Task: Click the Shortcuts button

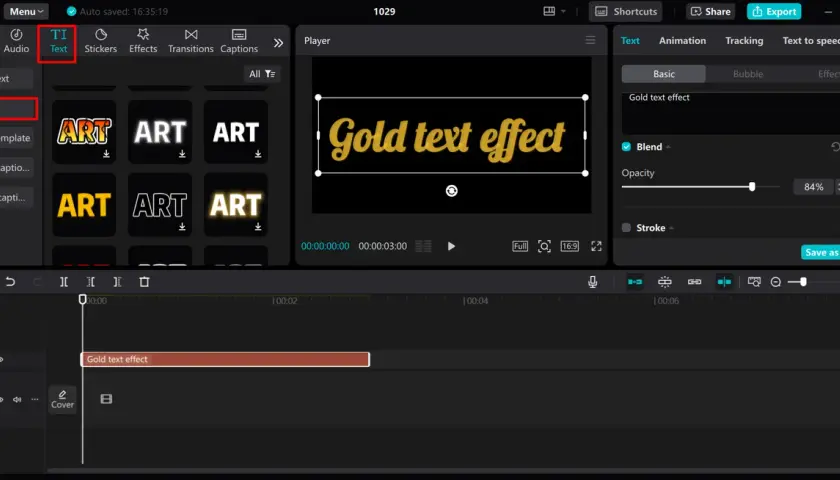Action: point(625,11)
